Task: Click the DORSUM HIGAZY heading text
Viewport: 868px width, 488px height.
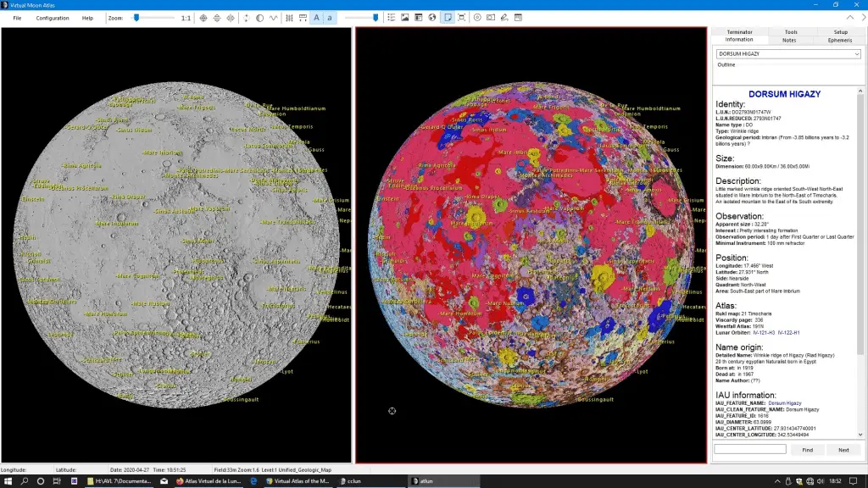Action: (784, 94)
